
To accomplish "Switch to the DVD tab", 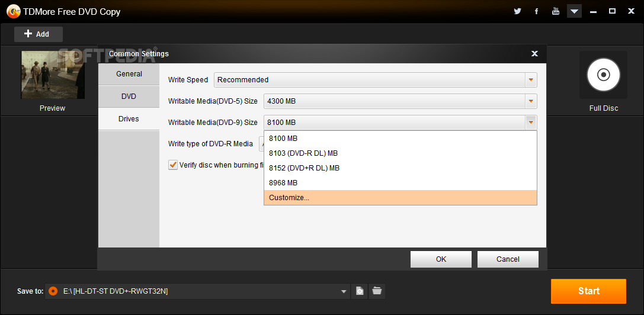I will (129, 97).
